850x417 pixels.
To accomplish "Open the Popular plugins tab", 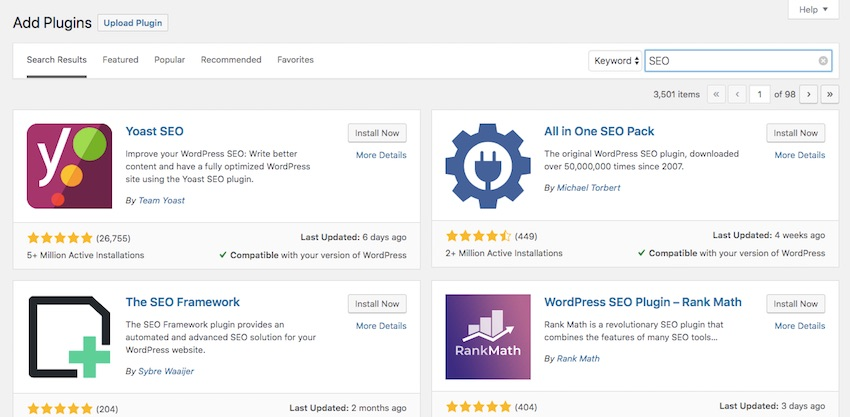I will 170,60.
